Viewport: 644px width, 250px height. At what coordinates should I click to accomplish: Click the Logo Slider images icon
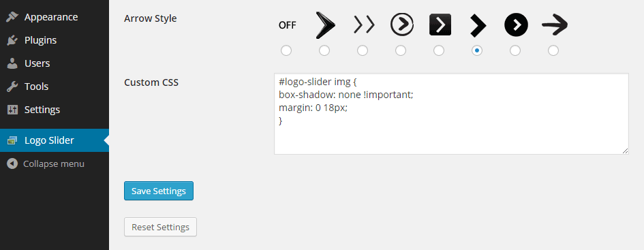[12, 140]
